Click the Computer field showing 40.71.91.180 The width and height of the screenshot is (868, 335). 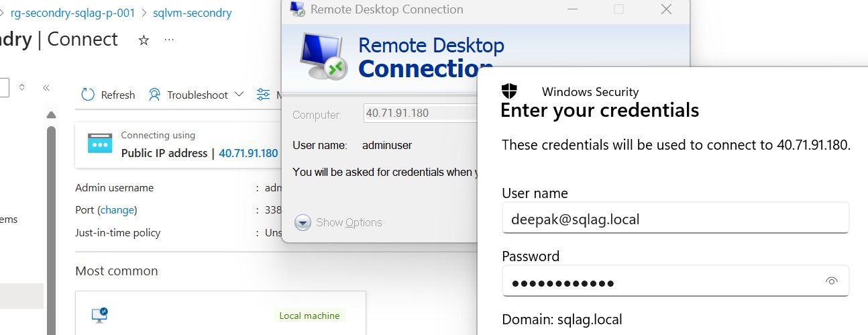420,113
